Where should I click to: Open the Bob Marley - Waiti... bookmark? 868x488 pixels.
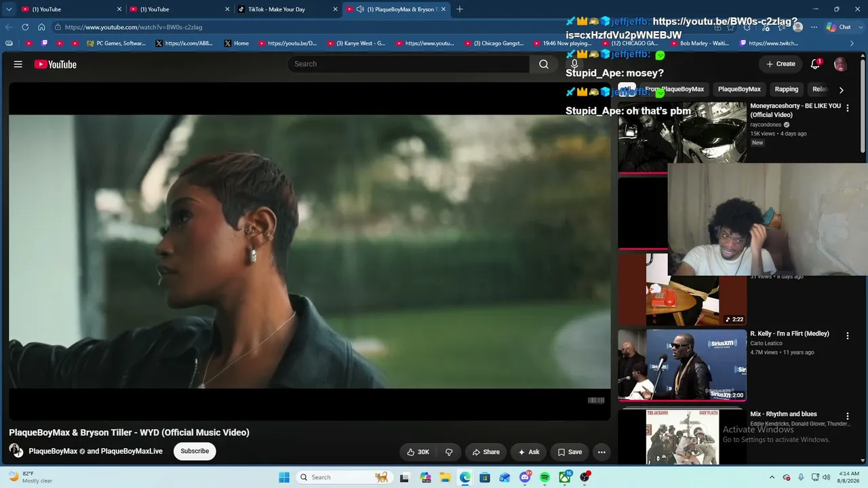point(699,43)
